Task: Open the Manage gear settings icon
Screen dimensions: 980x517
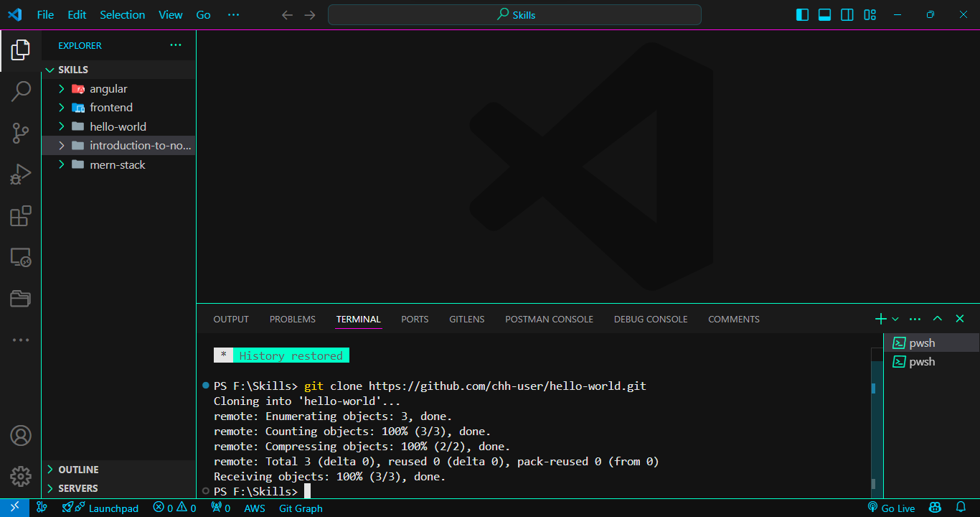Action: (21, 475)
